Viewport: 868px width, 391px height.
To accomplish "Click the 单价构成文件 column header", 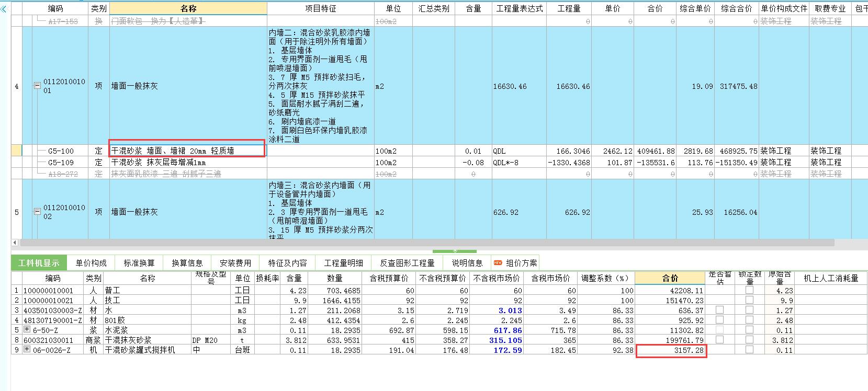I will pyautogui.click(x=784, y=8).
